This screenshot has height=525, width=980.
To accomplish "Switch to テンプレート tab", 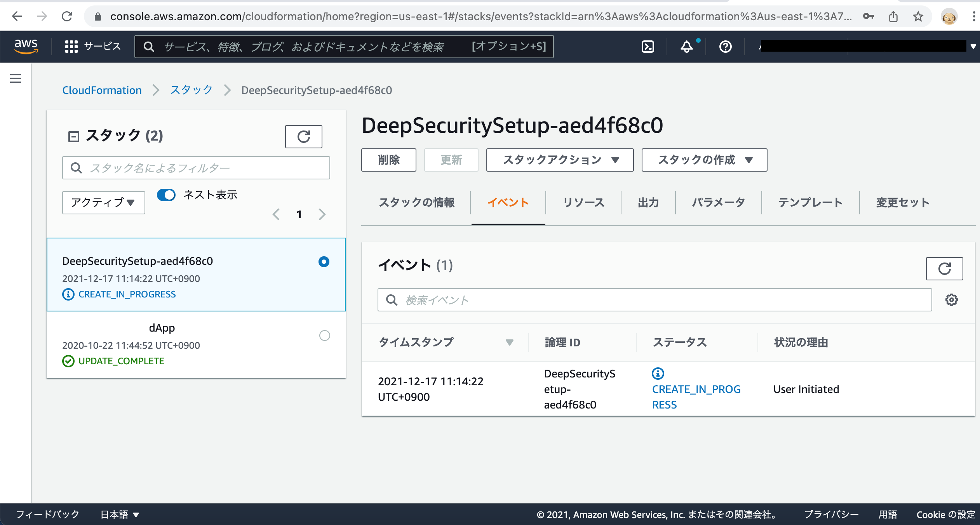I will (810, 202).
